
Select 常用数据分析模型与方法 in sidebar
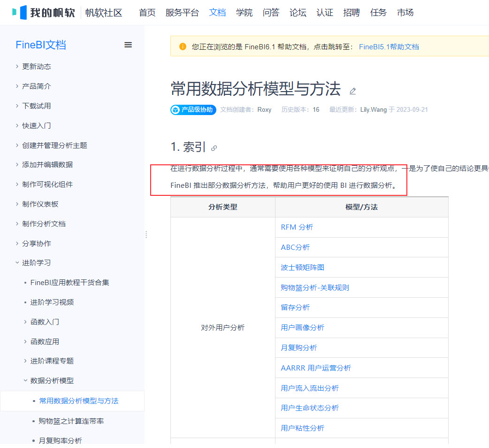point(78,401)
